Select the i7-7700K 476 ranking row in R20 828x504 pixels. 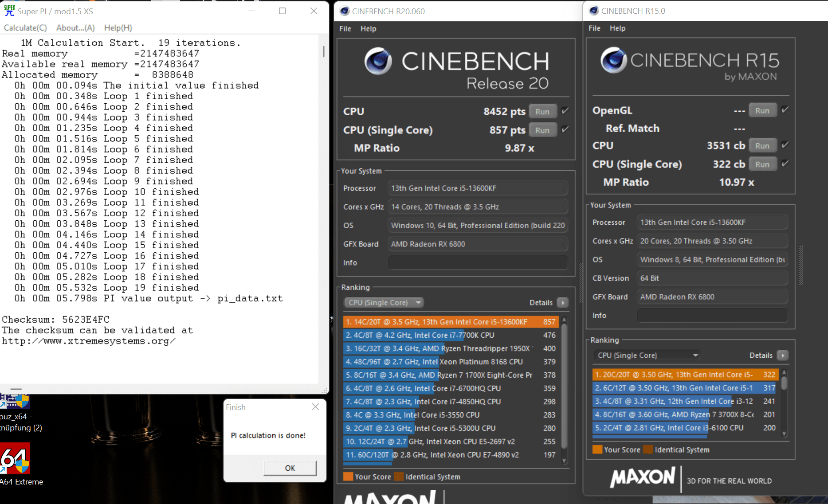[x=451, y=335]
